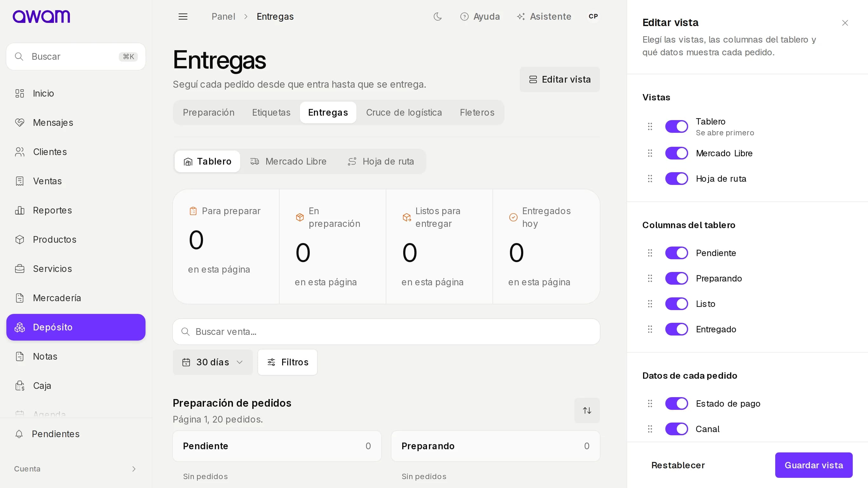Screen dimensions: 868x488
Task: Toggle the Estado de pago switch
Action: tap(676, 404)
